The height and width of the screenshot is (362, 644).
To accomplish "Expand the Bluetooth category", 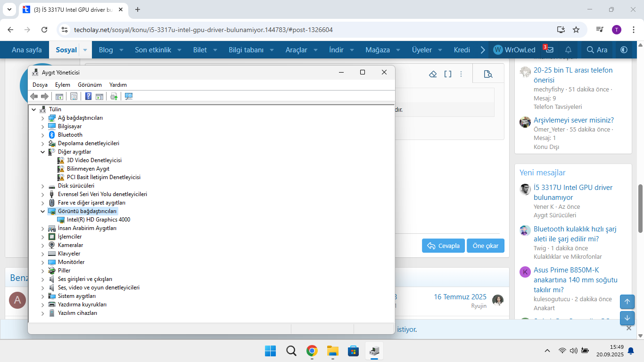I will pos(43,135).
